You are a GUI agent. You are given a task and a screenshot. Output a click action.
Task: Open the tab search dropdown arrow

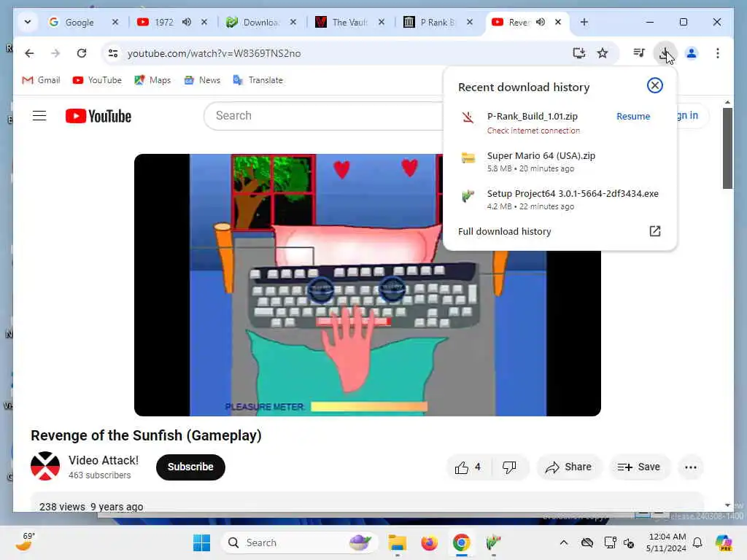pos(28,22)
